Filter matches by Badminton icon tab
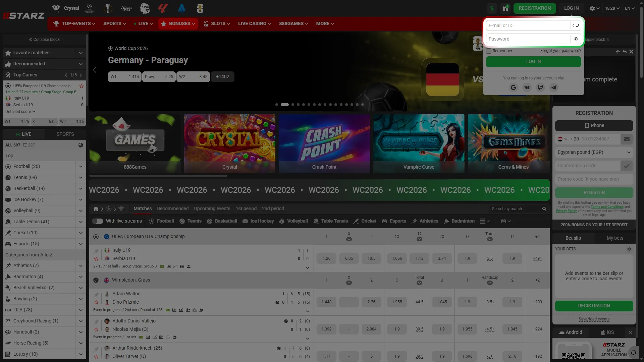 coord(459,221)
